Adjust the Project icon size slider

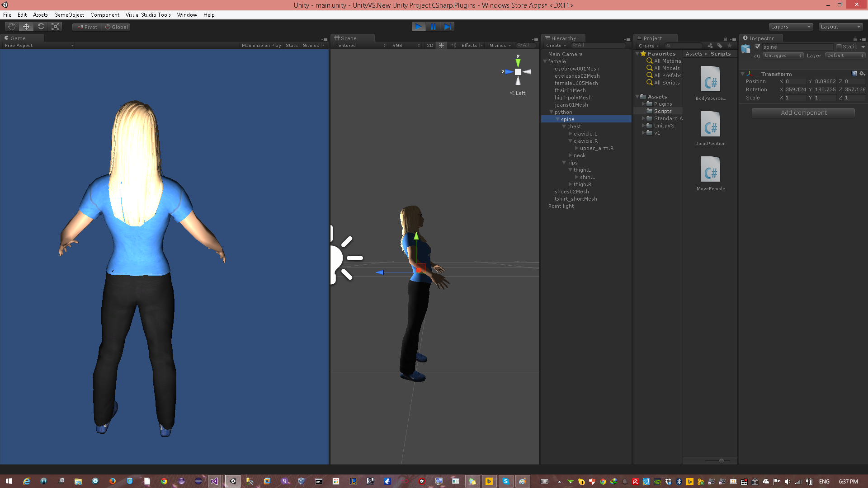coord(721,460)
